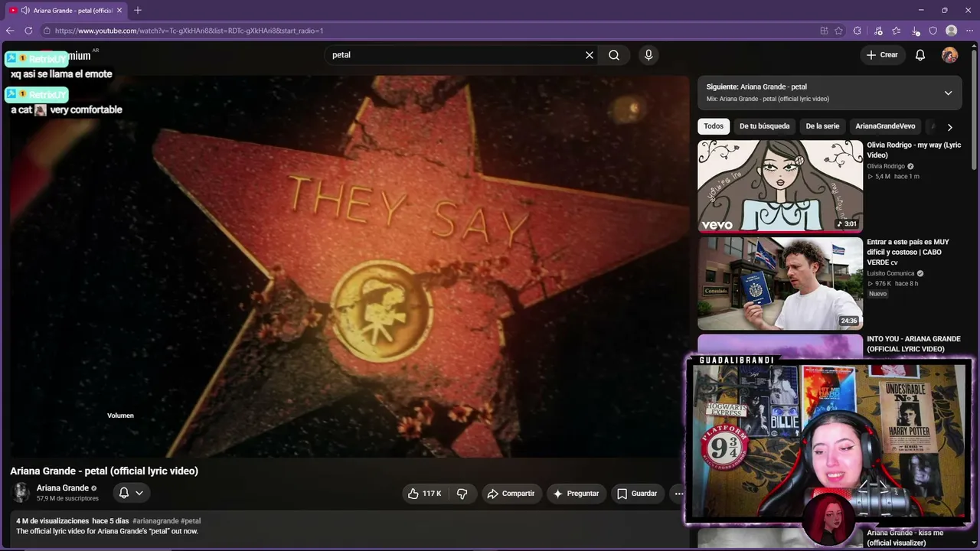Go back with the browser back arrow
This screenshot has height=551, width=980.
coord(10,31)
